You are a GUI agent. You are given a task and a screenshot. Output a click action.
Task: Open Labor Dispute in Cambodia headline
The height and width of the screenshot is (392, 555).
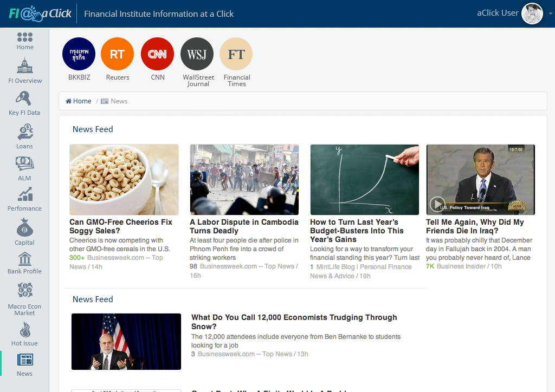[244, 226]
